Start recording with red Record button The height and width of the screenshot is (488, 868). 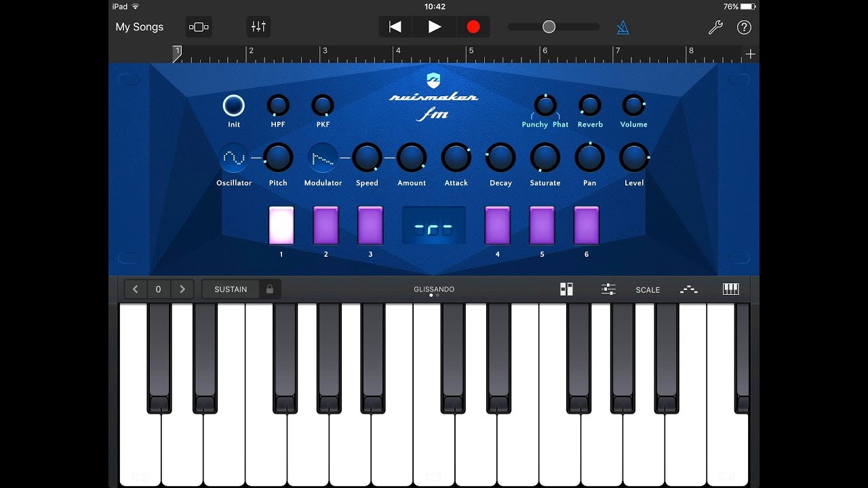click(x=473, y=27)
